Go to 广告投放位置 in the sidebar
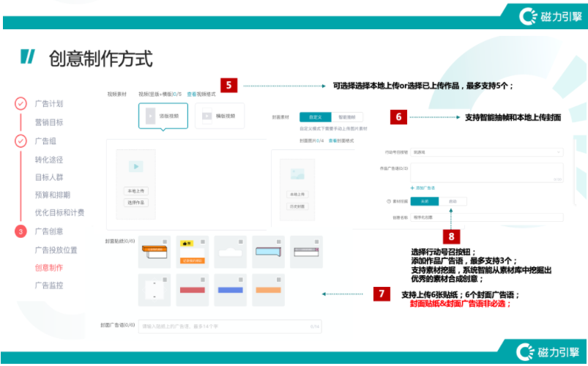The image size is (588, 366). pos(56,250)
